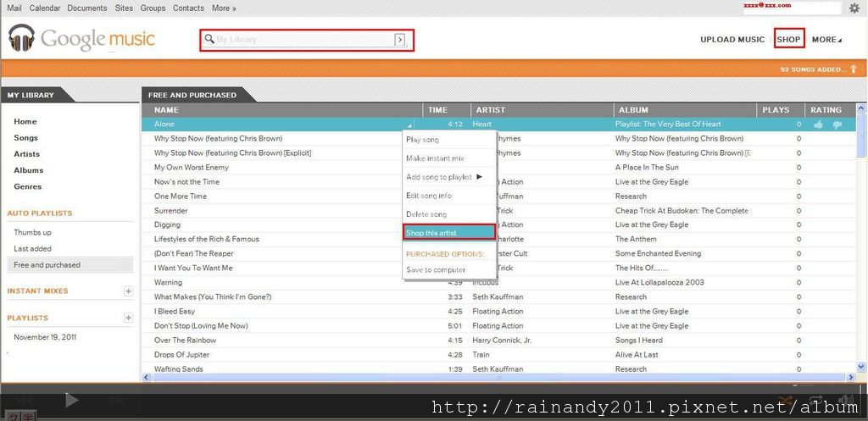Choose Play song from context menu

[x=449, y=140]
